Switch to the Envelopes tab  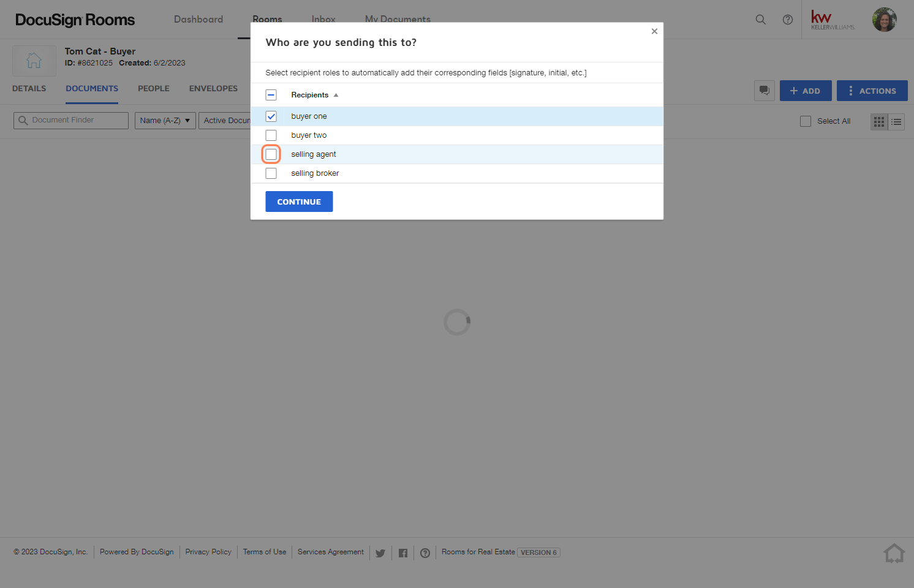click(213, 89)
